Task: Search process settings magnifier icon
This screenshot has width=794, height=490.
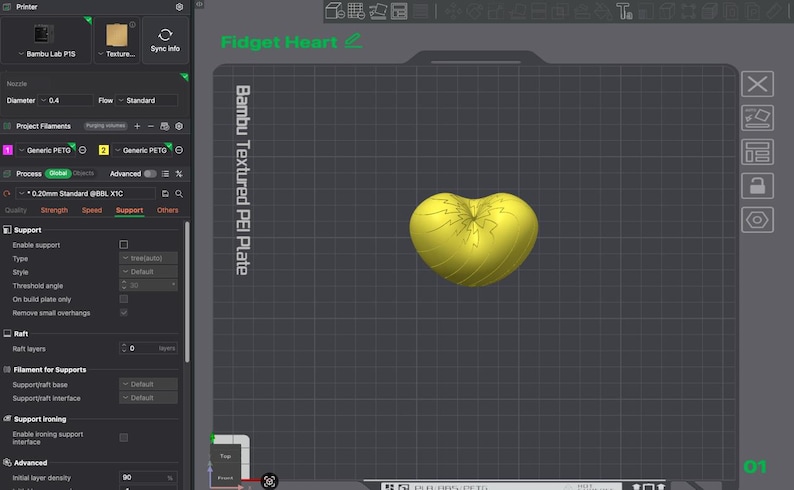Action: pyautogui.click(x=179, y=193)
